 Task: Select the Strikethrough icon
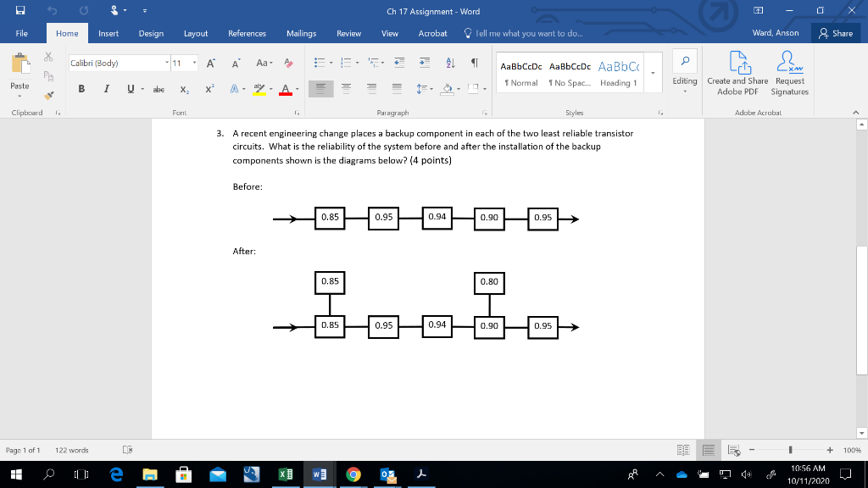coord(159,88)
